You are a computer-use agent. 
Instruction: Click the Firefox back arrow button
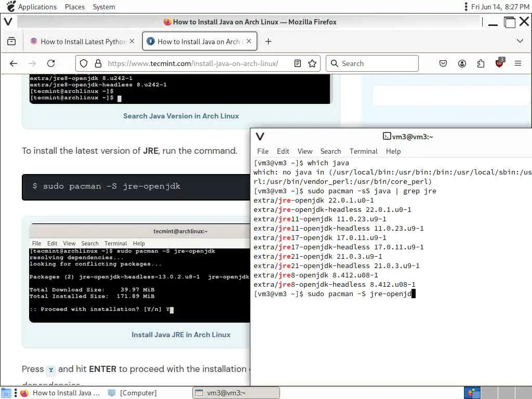click(x=14, y=63)
